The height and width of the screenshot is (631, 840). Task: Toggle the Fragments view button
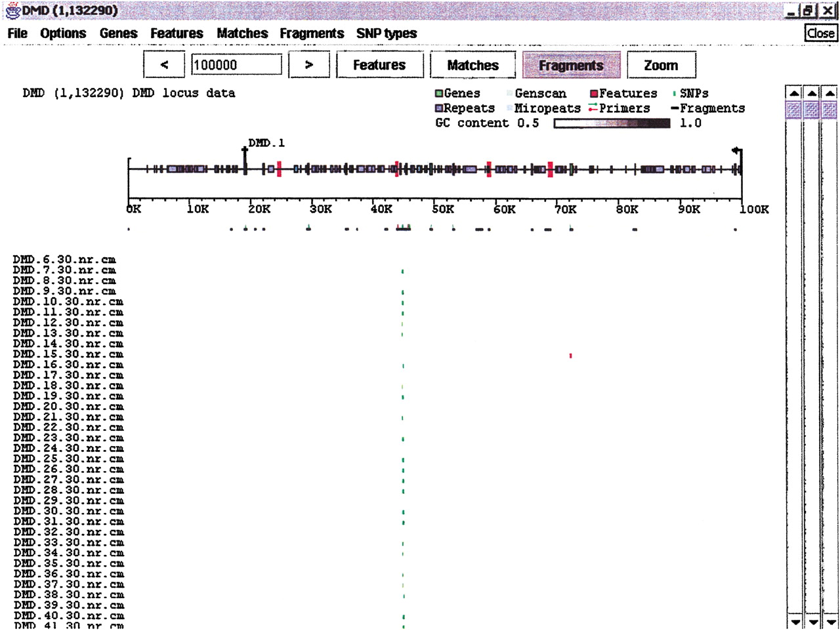[572, 65]
